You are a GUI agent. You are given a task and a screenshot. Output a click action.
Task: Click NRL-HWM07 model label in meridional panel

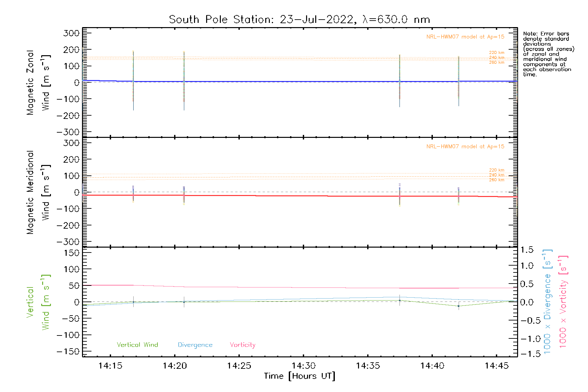point(465,147)
